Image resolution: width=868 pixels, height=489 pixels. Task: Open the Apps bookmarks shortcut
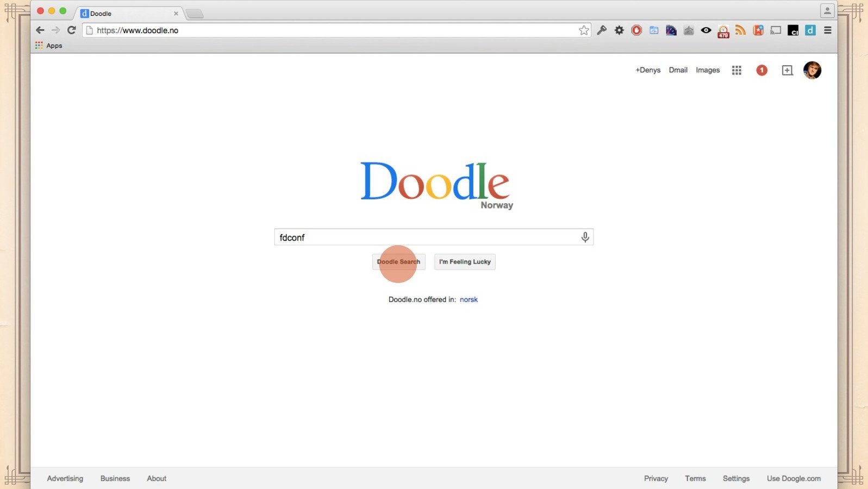point(49,46)
